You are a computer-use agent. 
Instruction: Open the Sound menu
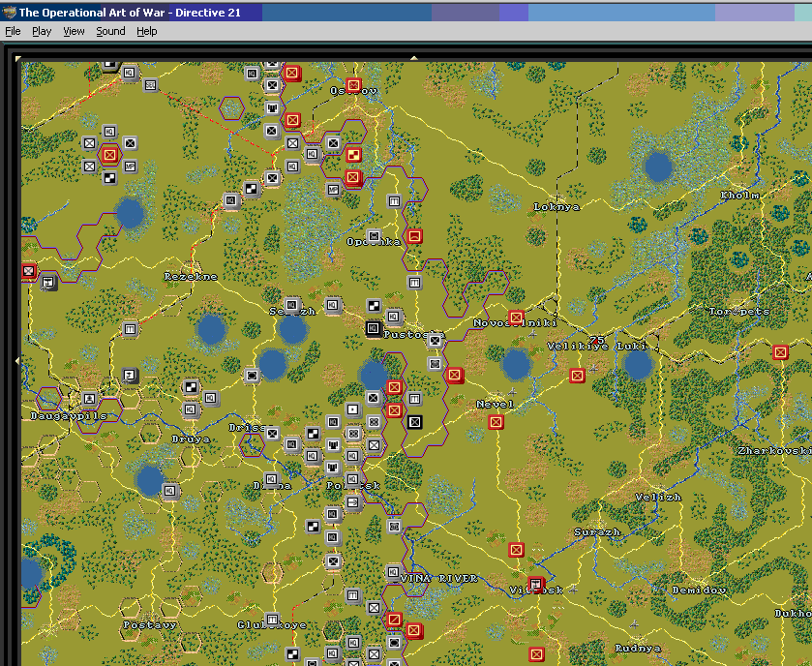(x=110, y=31)
